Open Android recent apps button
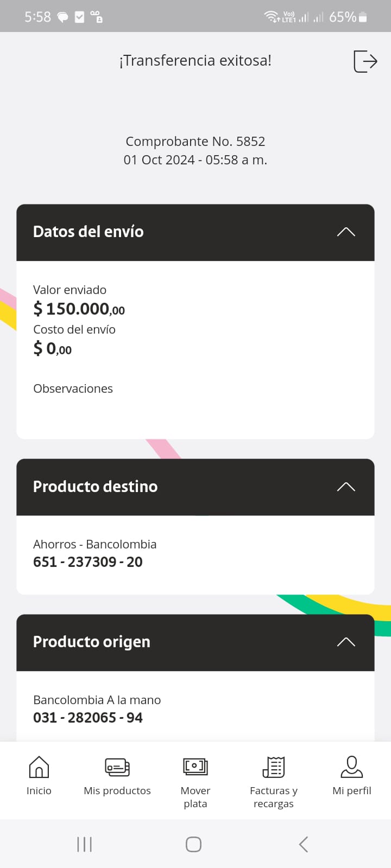 (85, 844)
